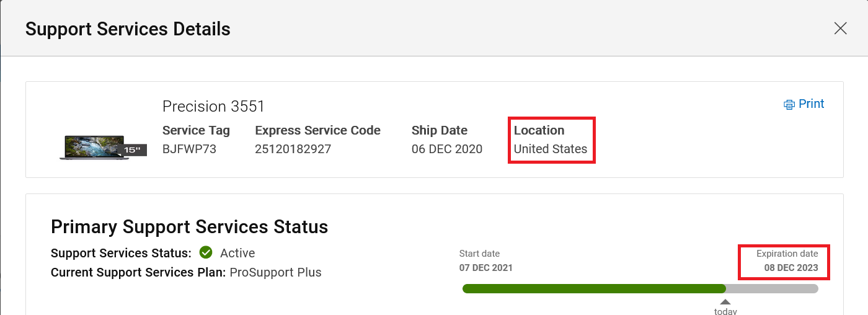Click the Start date 07 DEC 2021

485,268
